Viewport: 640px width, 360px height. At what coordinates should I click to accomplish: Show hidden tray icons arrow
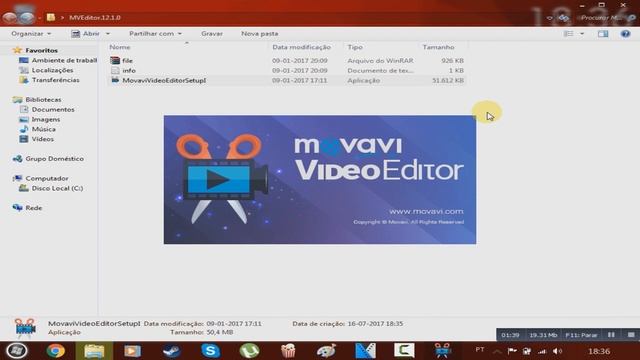(497, 351)
